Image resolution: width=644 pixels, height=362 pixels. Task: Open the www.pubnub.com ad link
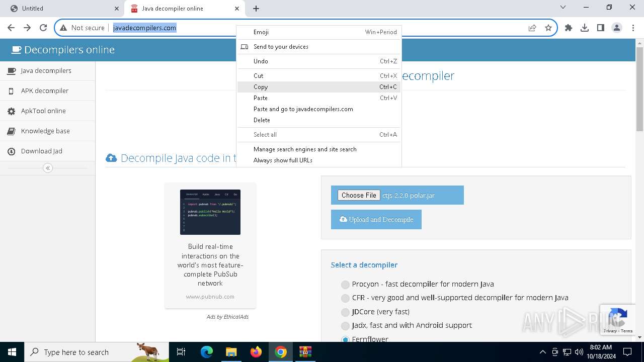coord(210,297)
